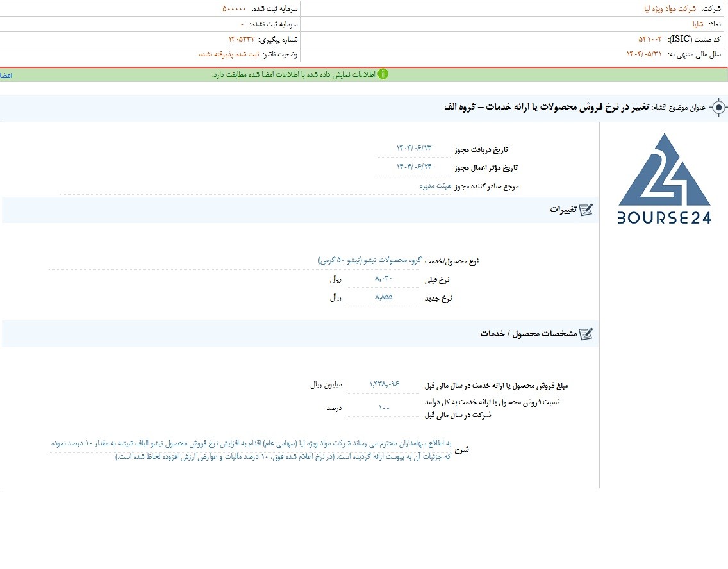Open the امضا link in the green bar
728x569 pixels.
(x=6, y=75)
